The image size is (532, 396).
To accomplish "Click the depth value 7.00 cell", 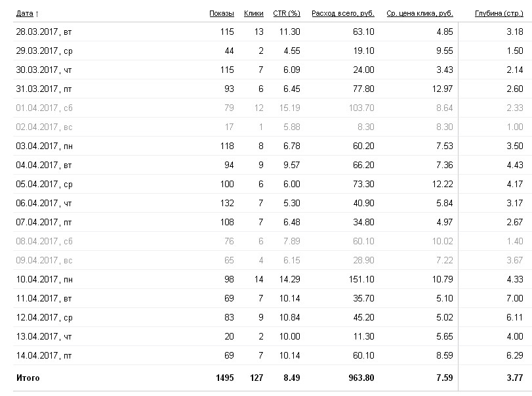I will pos(514,298).
